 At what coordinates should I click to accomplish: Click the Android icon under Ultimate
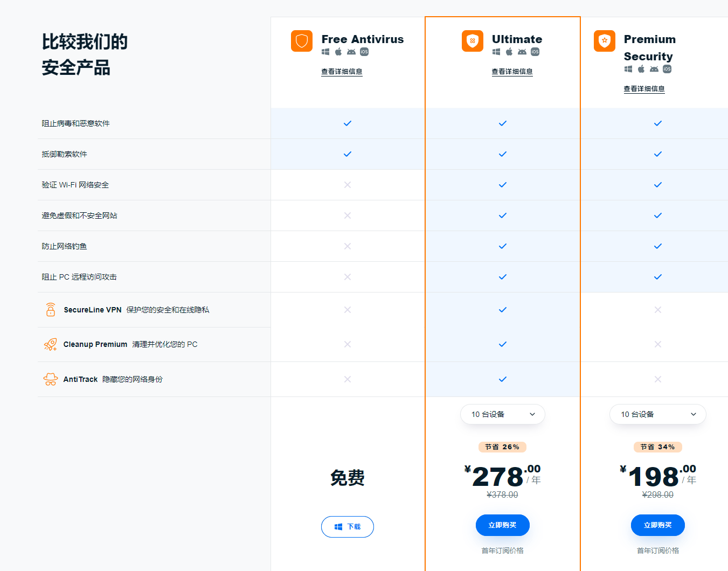click(522, 52)
